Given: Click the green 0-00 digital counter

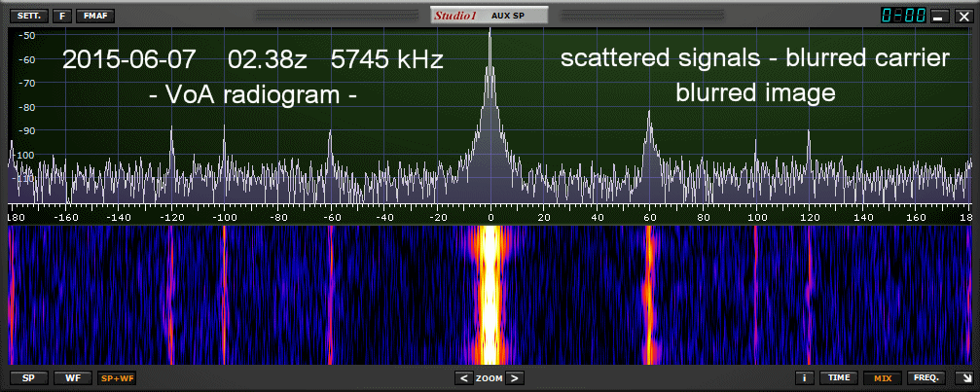Looking at the screenshot, I should point(902,16).
